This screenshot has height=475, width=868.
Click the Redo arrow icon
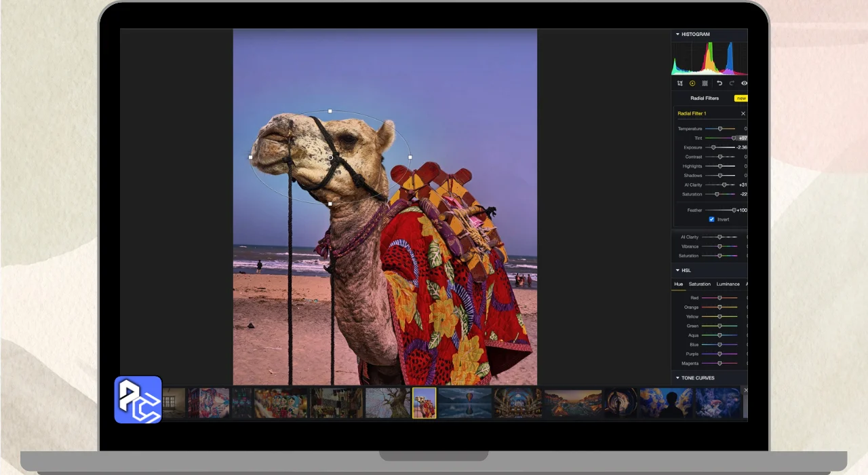click(x=732, y=83)
